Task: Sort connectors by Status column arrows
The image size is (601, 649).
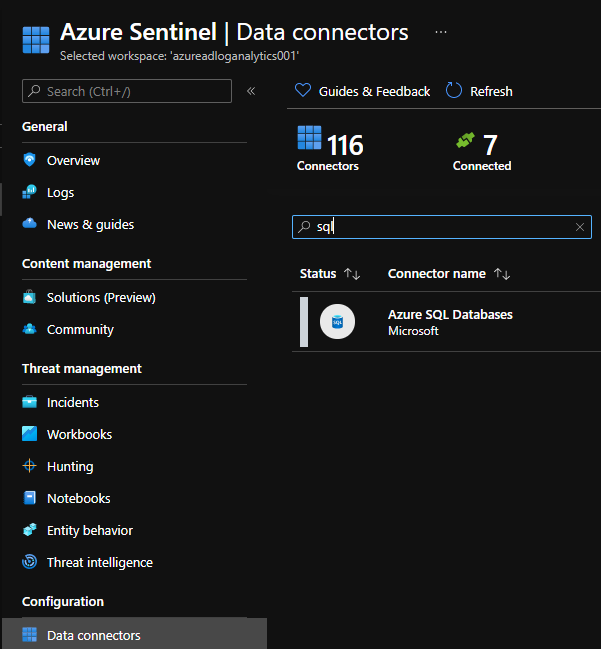Action: point(351,274)
